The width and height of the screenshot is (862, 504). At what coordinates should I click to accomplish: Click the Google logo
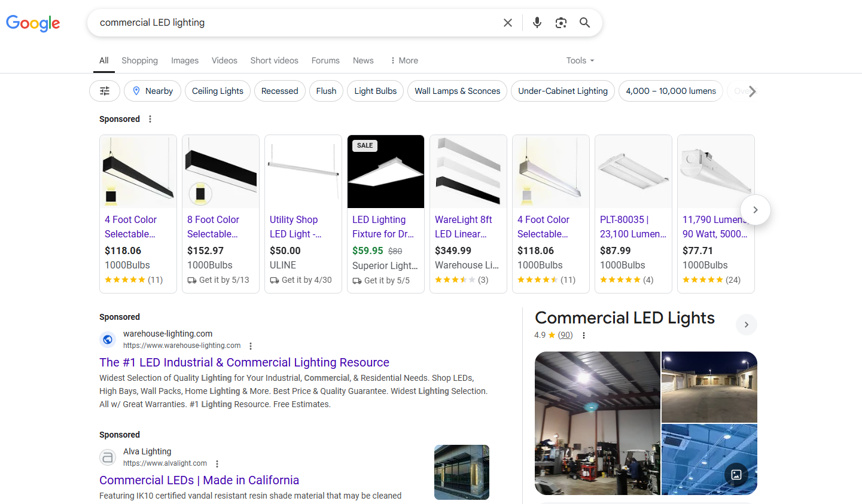point(33,23)
